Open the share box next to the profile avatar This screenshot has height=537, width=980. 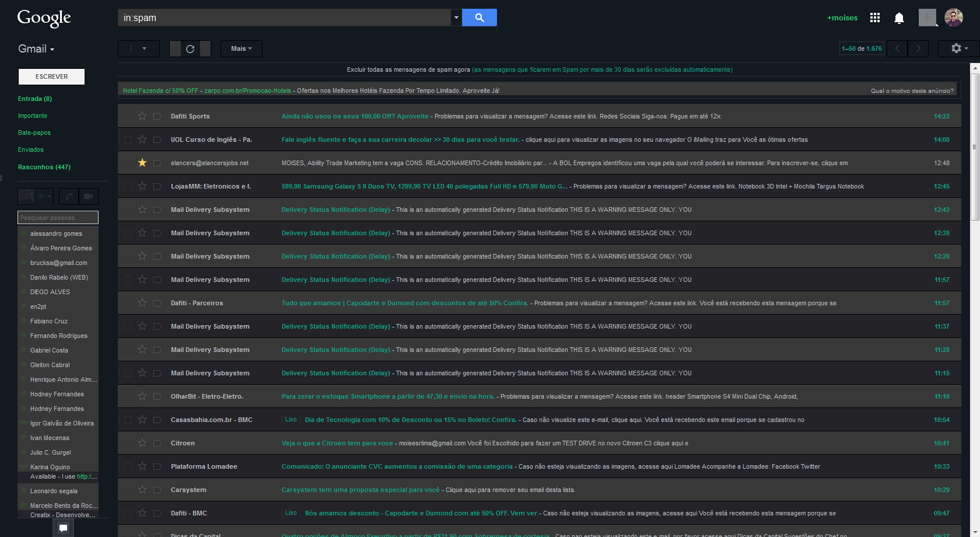click(x=928, y=18)
